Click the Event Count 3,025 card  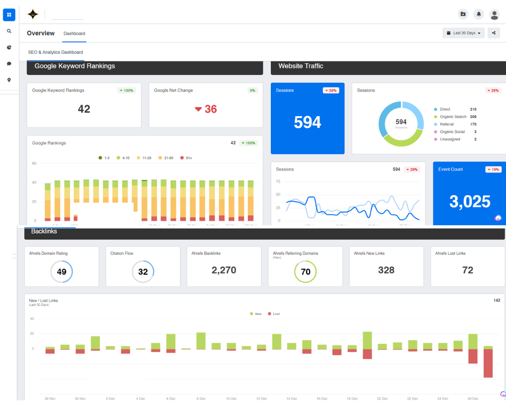click(469, 192)
